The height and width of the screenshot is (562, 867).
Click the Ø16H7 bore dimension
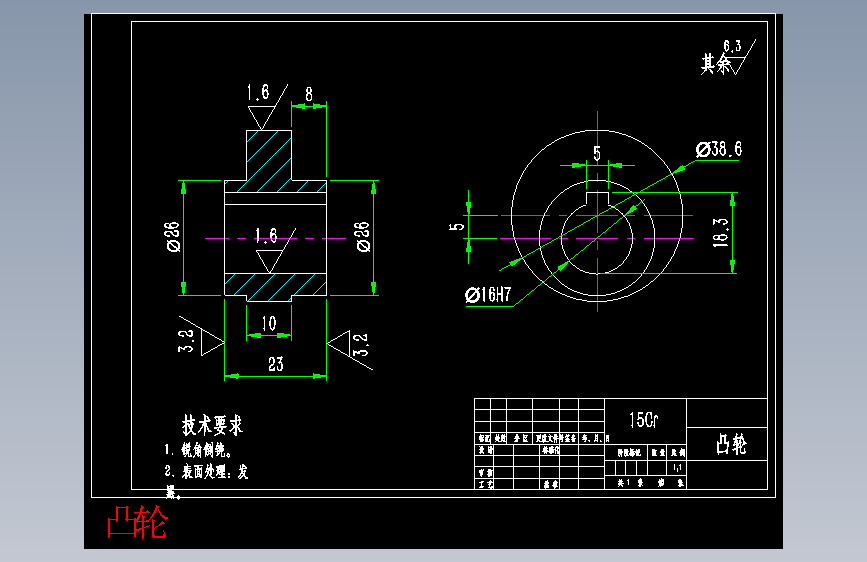click(x=488, y=295)
